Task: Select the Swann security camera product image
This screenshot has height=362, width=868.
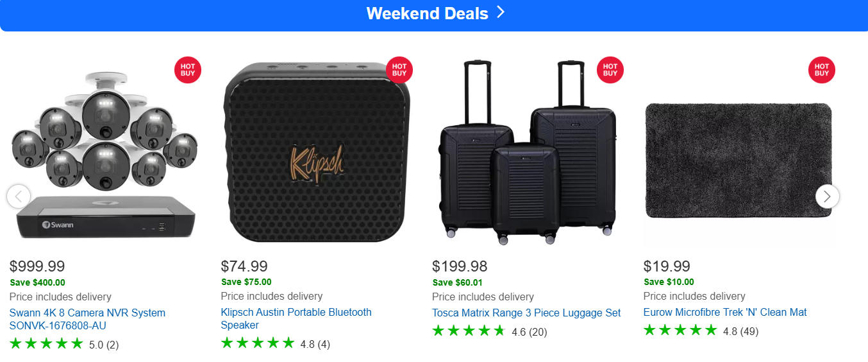Action: (x=104, y=154)
